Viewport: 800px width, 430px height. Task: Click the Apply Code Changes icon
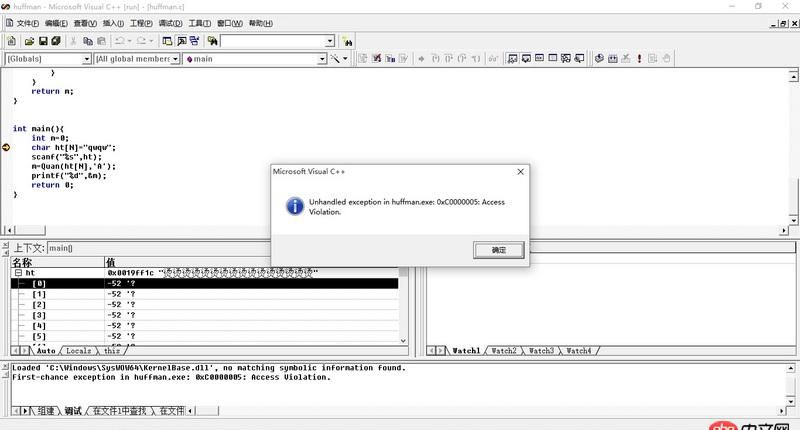pyautogui.click(x=404, y=59)
